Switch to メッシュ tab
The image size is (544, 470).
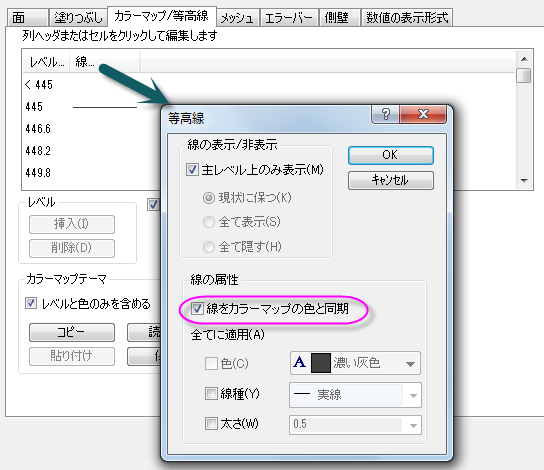238,17
